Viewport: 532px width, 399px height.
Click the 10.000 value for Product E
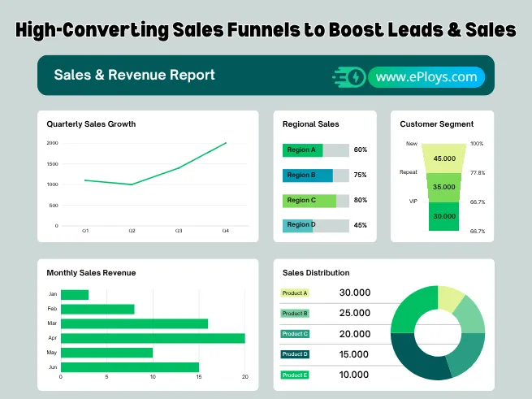point(354,375)
